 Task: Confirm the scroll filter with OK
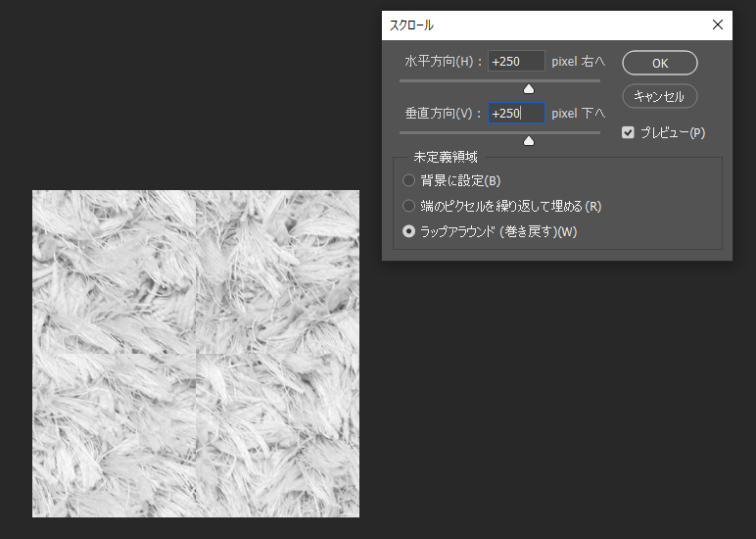point(660,63)
